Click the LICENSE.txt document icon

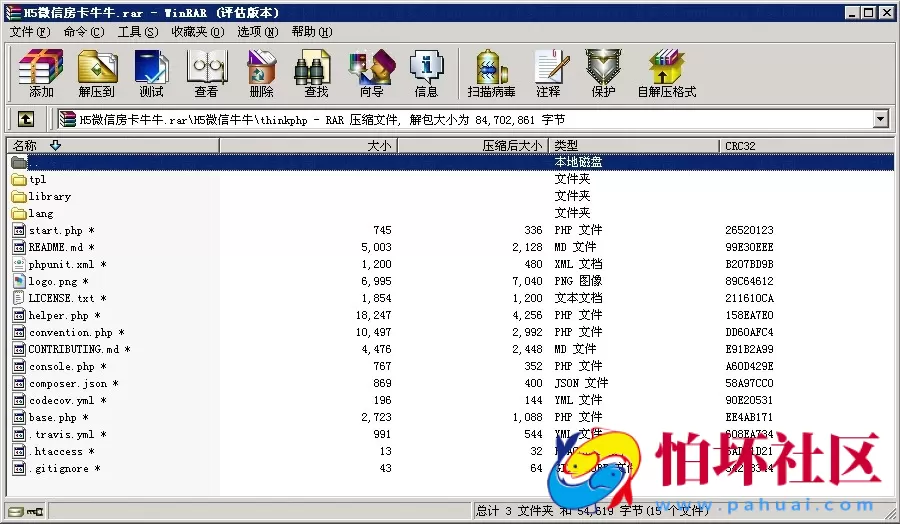[19, 298]
